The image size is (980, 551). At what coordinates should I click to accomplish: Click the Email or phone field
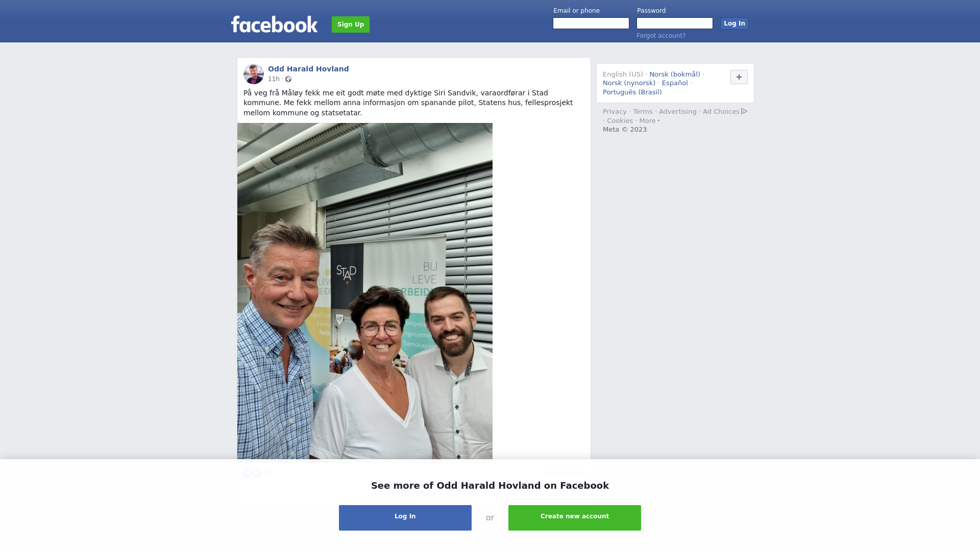pos(591,23)
